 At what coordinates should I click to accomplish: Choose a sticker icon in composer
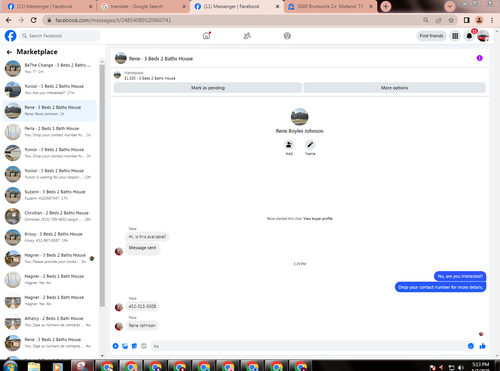[x=134, y=346]
